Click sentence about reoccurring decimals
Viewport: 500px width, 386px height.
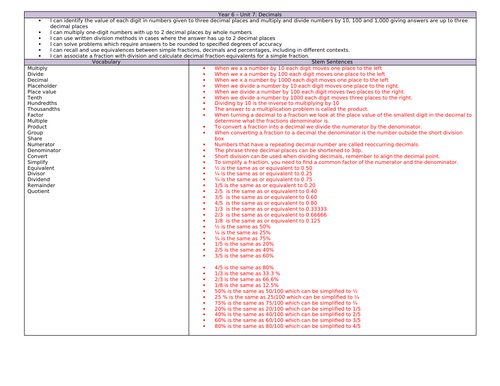[317, 145]
